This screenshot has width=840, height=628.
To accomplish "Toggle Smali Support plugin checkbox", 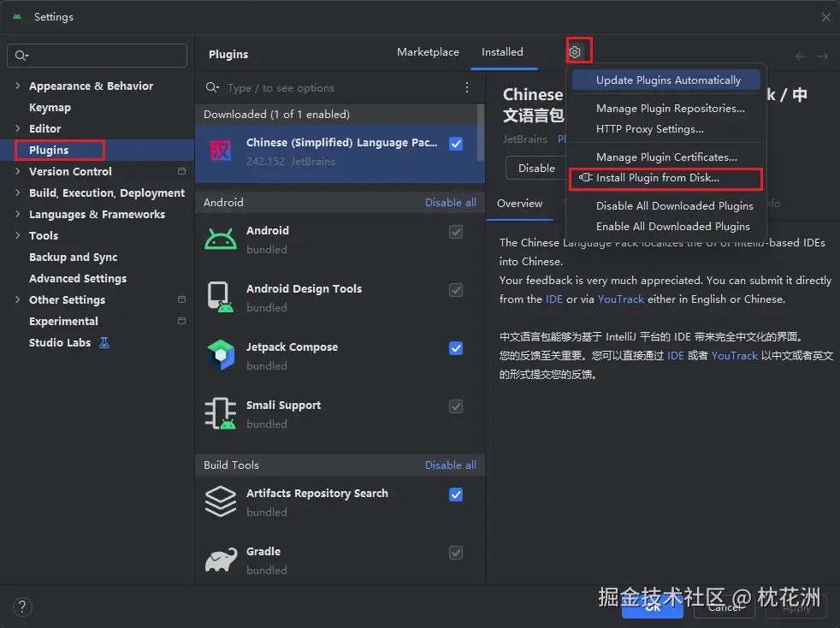I will click(x=456, y=406).
